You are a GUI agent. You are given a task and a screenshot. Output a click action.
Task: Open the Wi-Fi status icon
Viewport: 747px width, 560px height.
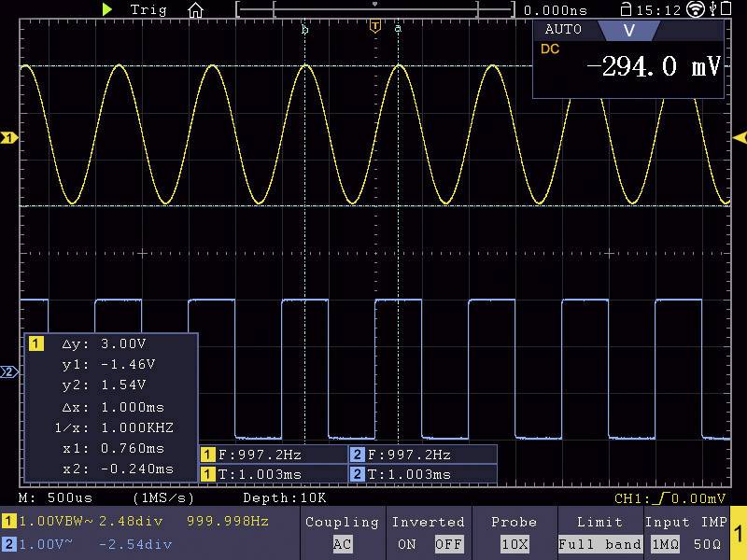point(695,9)
